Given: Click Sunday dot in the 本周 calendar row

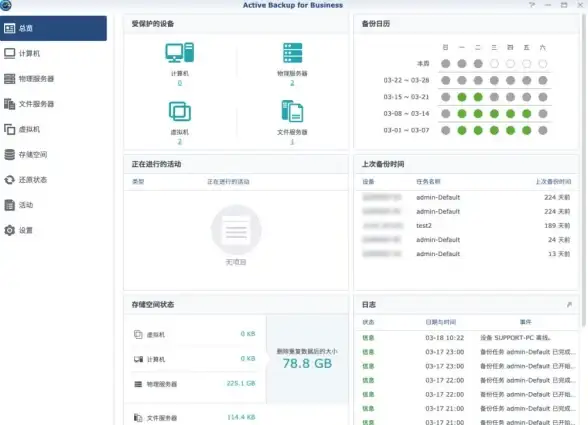Looking at the screenshot, I should (446, 64).
